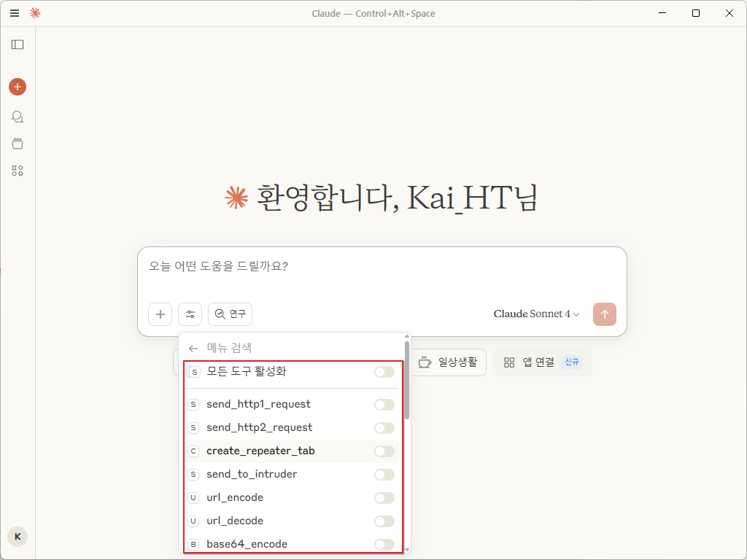Open the hamburger menu in title bar
The height and width of the screenshot is (560, 747).
point(15,13)
